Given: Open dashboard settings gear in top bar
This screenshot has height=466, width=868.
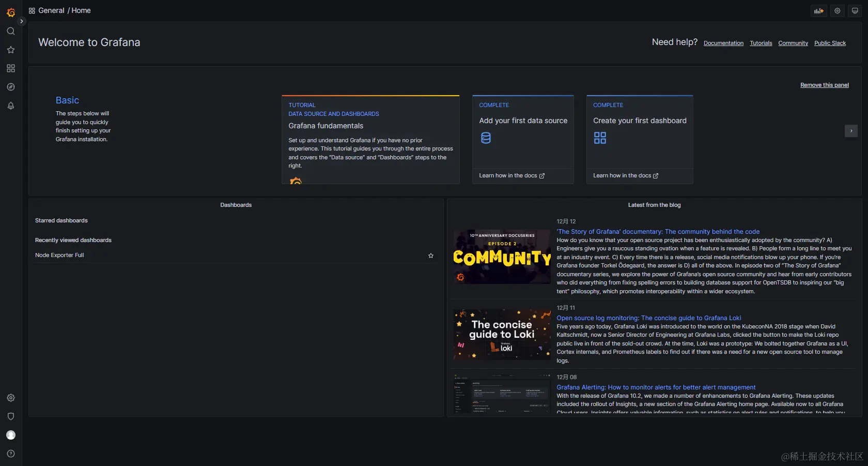Looking at the screenshot, I should click(838, 11).
